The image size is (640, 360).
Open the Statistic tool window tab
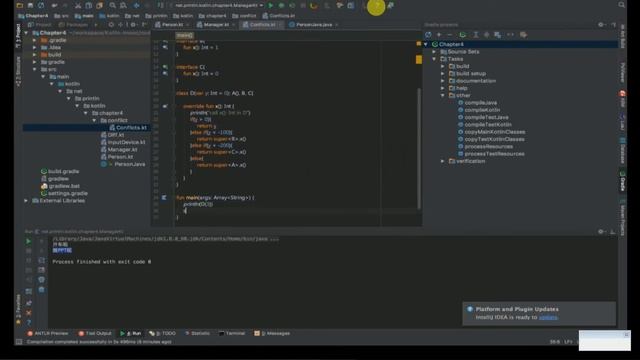click(x=198, y=333)
